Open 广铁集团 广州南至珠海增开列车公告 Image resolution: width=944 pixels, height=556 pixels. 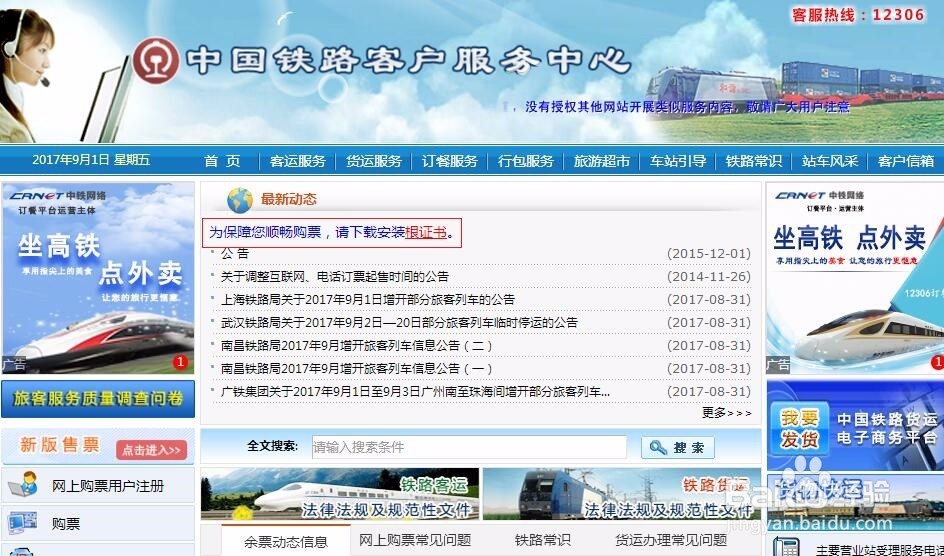tap(415, 391)
